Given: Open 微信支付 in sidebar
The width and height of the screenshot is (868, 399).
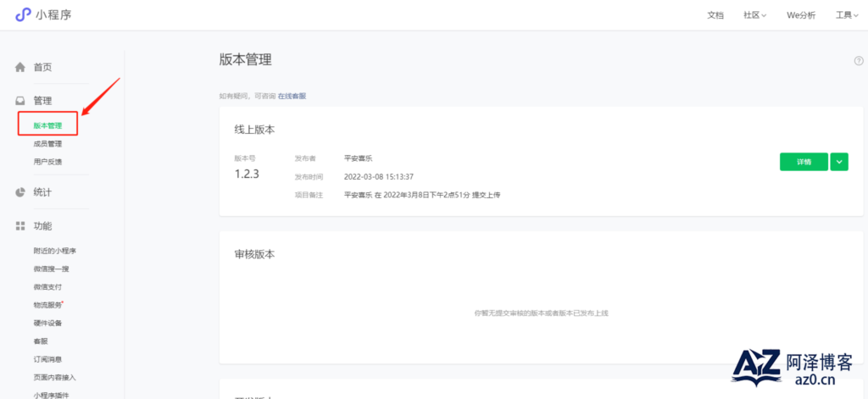Looking at the screenshot, I should (47, 287).
